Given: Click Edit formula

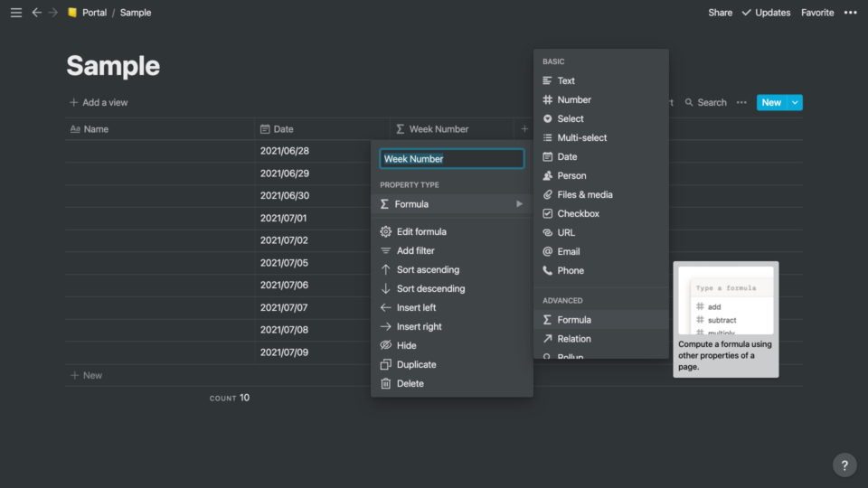Looking at the screenshot, I should coord(452,232).
